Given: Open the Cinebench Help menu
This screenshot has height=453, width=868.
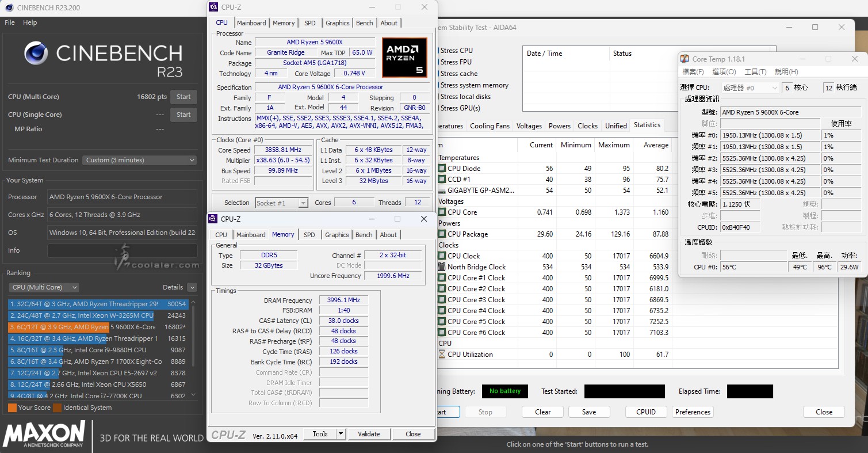Looking at the screenshot, I should 30,22.
